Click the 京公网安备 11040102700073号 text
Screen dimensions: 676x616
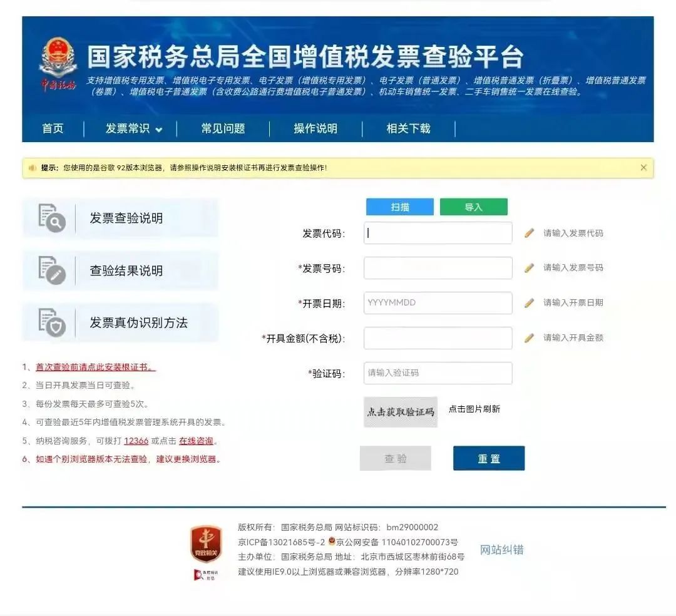[x=397, y=542]
